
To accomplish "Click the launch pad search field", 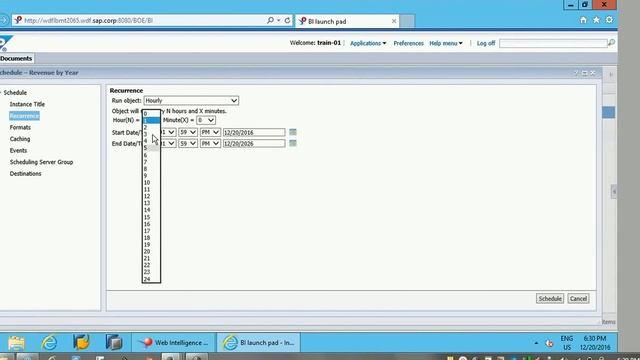I will 553,43.
